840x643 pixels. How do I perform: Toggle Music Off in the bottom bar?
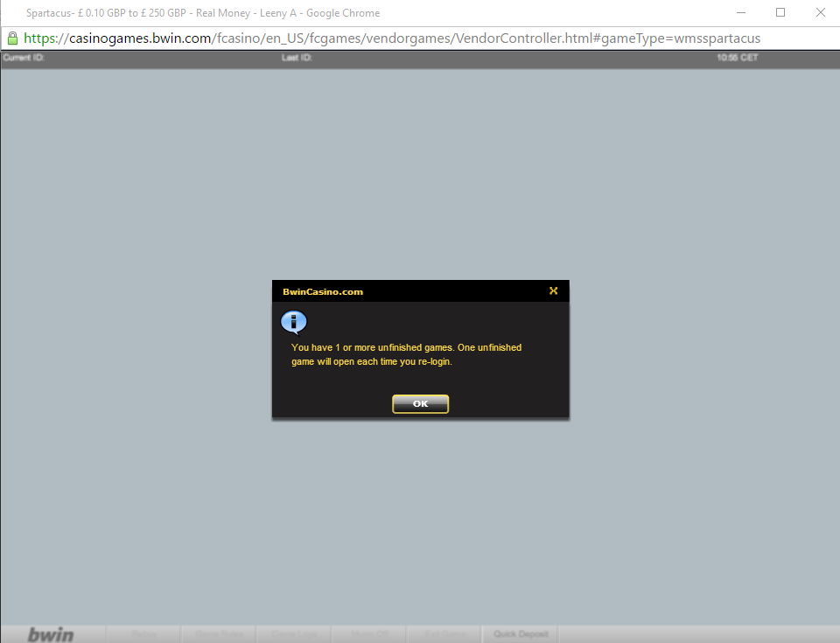[x=369, y=634]
